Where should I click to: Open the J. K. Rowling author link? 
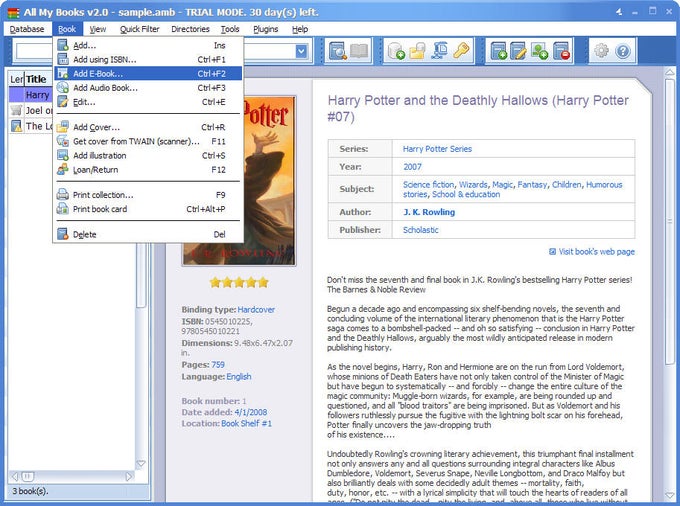[429, 212]
